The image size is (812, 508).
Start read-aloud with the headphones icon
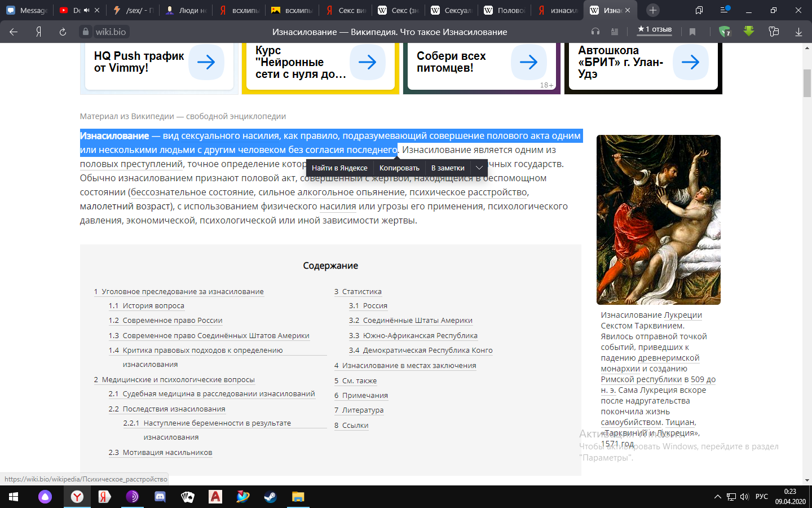tap(595, 32)
